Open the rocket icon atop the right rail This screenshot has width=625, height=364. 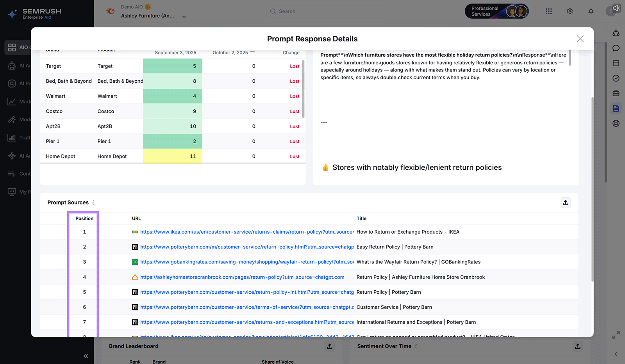(616, 33)
